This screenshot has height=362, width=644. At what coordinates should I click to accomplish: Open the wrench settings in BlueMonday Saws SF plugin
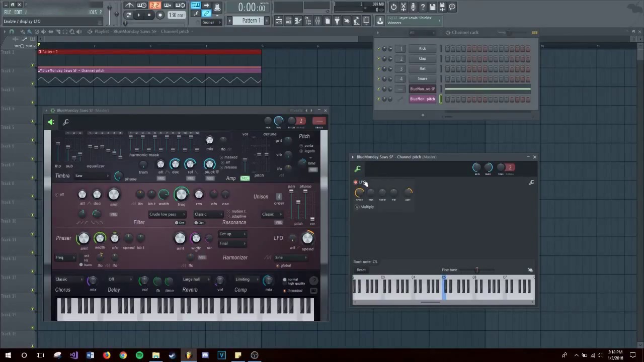(x=65, y=122)
